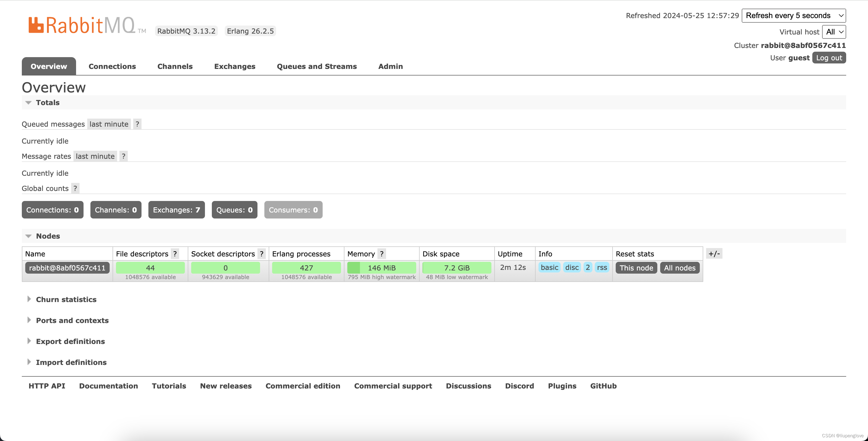
Task: Open Global counts help question mark
Action: pos(75,188)
